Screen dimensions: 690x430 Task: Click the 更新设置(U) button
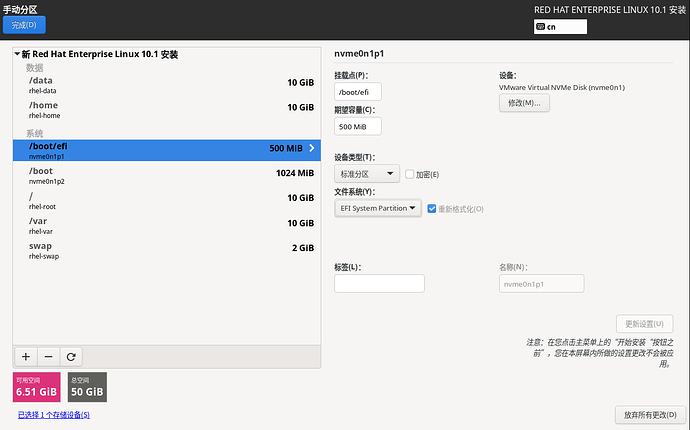point(644,324)
